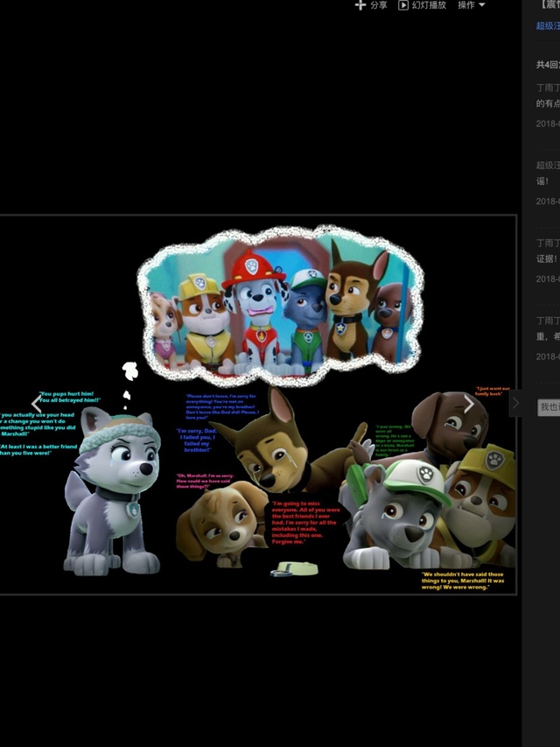
Task: Go to the previous image arrow
Action: (38, 403)
